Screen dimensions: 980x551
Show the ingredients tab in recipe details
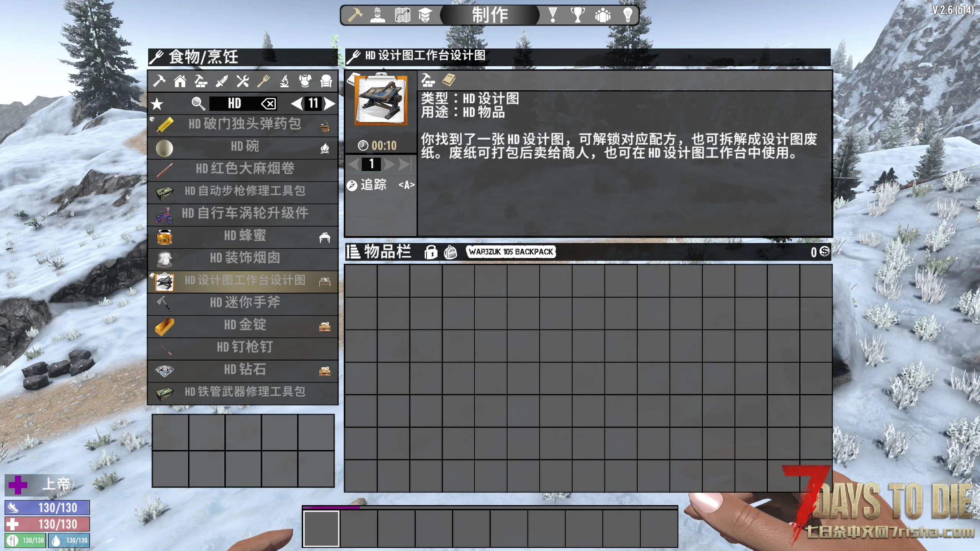pyautogui.click(x=428, y=80)
